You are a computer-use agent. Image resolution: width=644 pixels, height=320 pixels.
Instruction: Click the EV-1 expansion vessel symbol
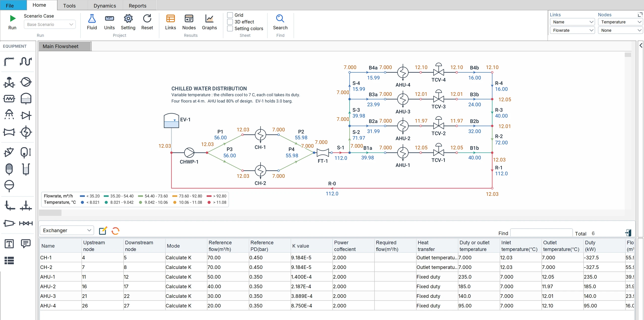point(171,121)
